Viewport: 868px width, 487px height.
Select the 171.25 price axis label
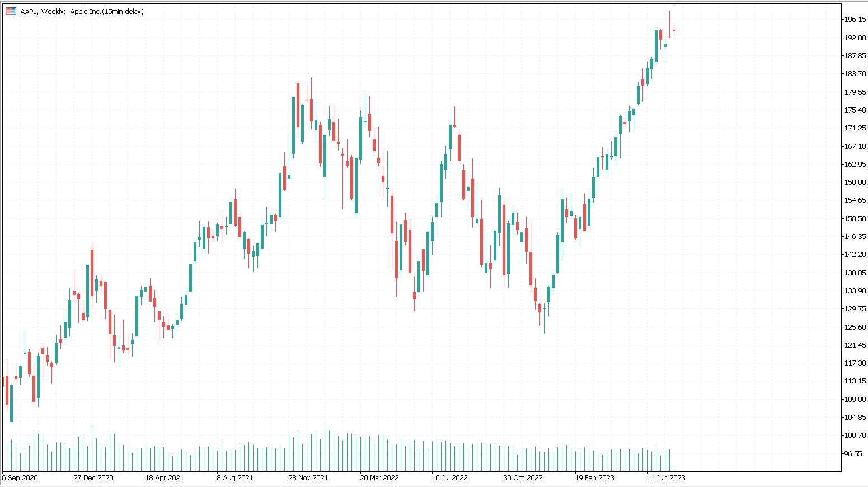click(855, 128)
